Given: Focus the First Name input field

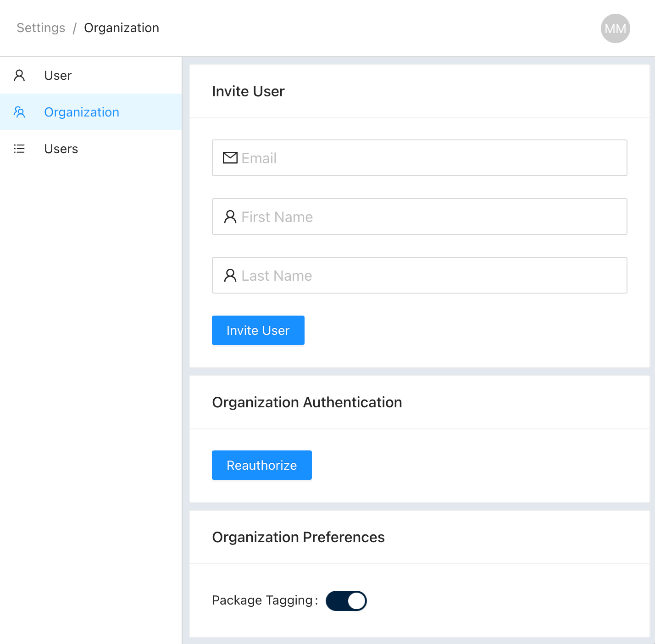Looking at the screenshot, I should coord(420,217).
